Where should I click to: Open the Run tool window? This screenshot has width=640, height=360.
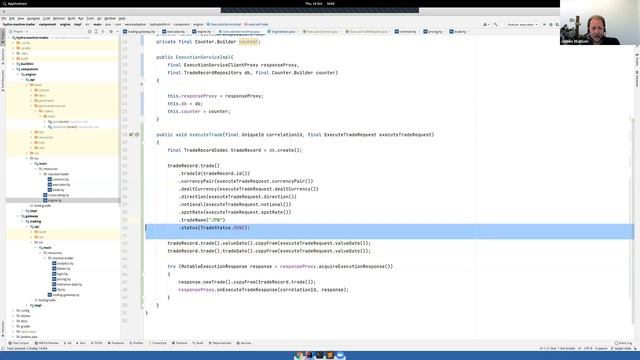(x=81, y=343)
